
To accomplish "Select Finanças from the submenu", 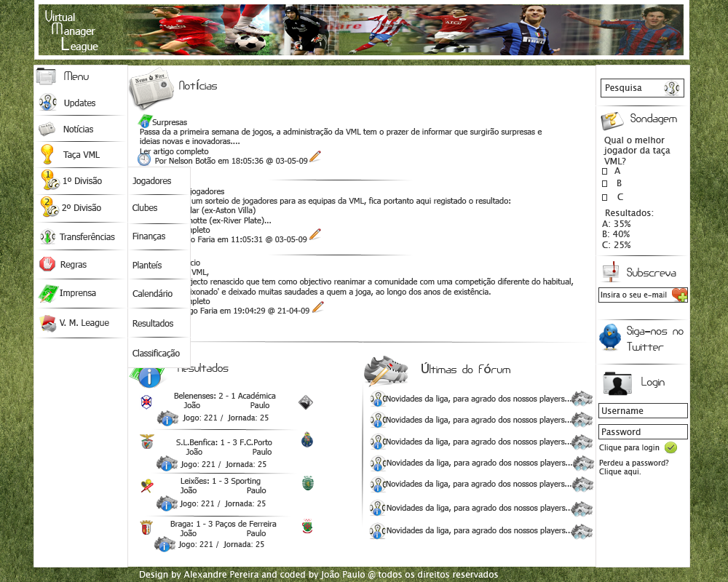I will pyautogui.click(x=149, y=236).
